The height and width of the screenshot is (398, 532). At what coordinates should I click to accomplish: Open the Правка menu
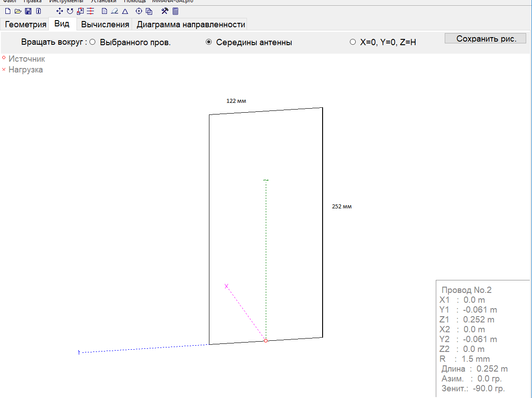point(32,1)
